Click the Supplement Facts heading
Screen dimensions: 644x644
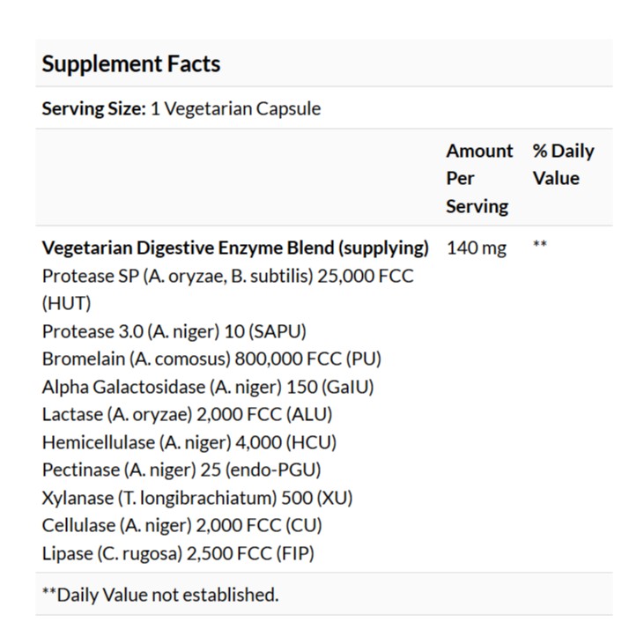131,64
